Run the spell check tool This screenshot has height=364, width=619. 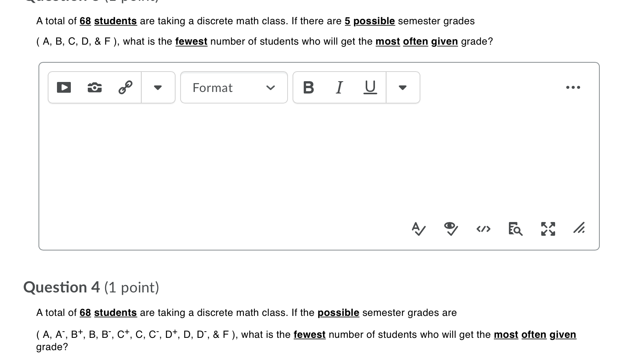(418, 229)
